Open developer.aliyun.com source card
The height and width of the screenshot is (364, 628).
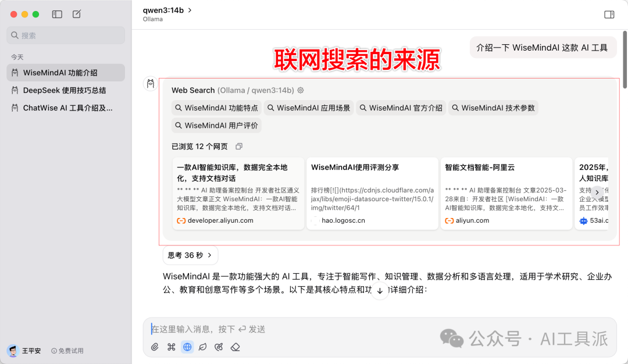point(238,194)
